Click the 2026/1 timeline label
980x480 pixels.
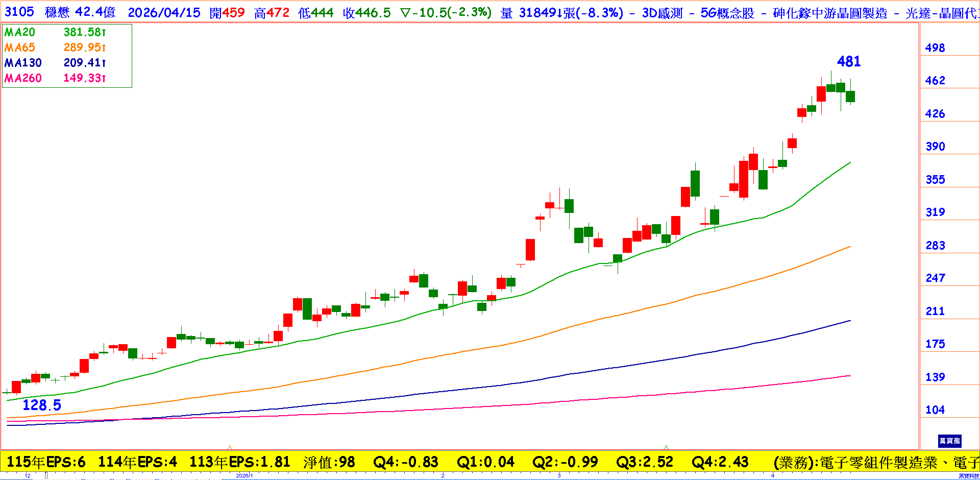coord(244,475)
